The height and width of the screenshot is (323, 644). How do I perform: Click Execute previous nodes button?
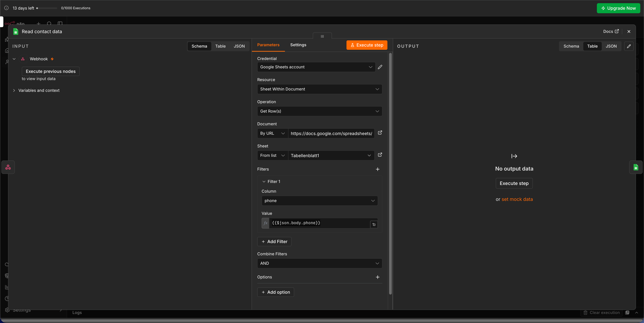(x=50, y=71)
